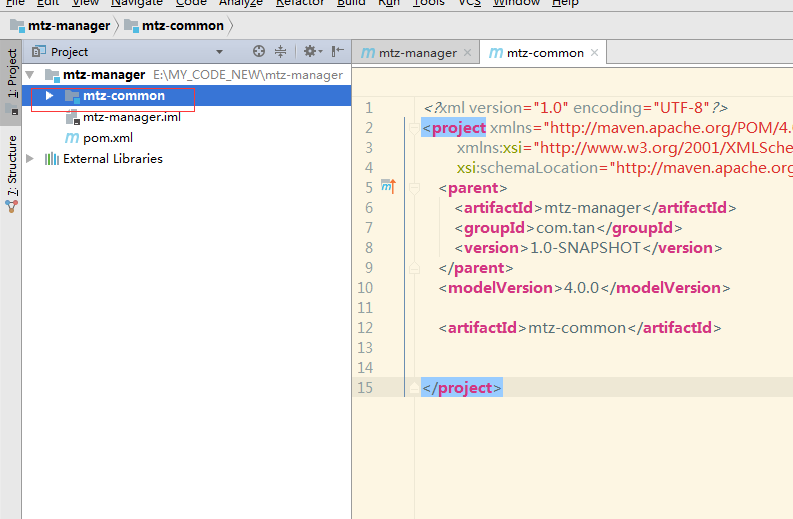Hide the Project tool window
793x519 pixels.
pyautogui.click(x=337, y=51)
